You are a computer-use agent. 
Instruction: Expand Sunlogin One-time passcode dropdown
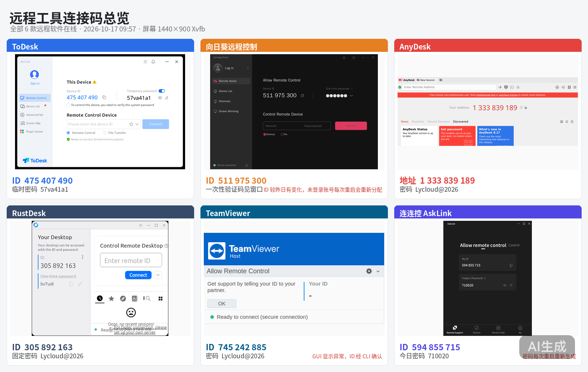[351, 89]
